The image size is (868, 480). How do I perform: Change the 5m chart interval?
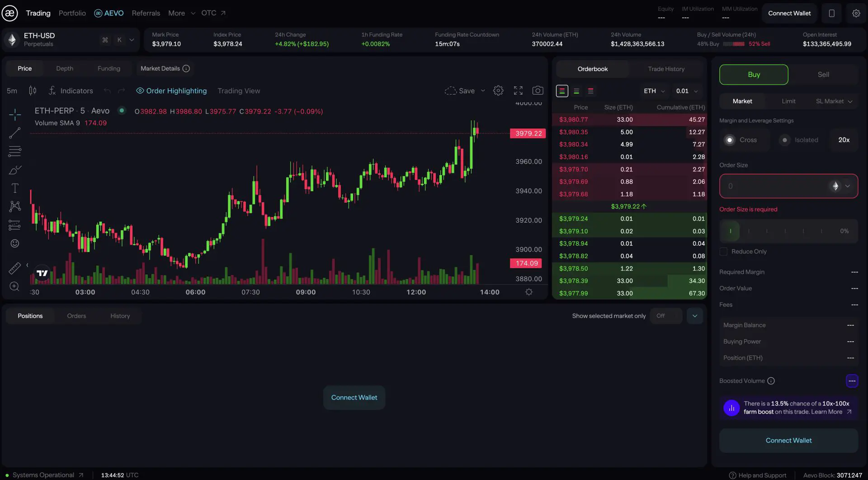pos(12,91)
